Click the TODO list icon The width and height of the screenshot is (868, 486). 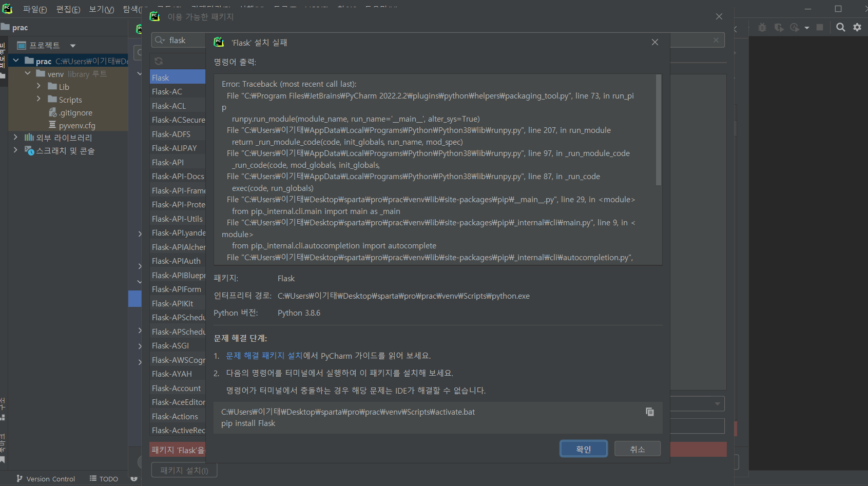93,478
